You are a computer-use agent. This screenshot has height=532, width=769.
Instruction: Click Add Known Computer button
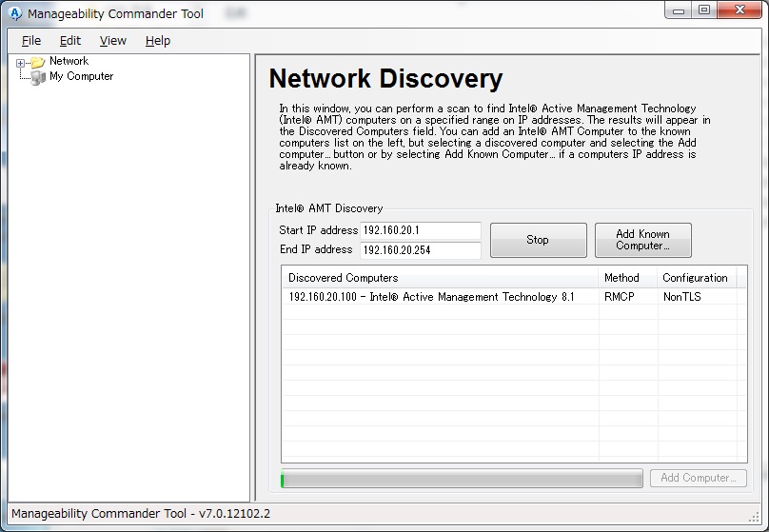pyautogui.click(x=643, y=240)
